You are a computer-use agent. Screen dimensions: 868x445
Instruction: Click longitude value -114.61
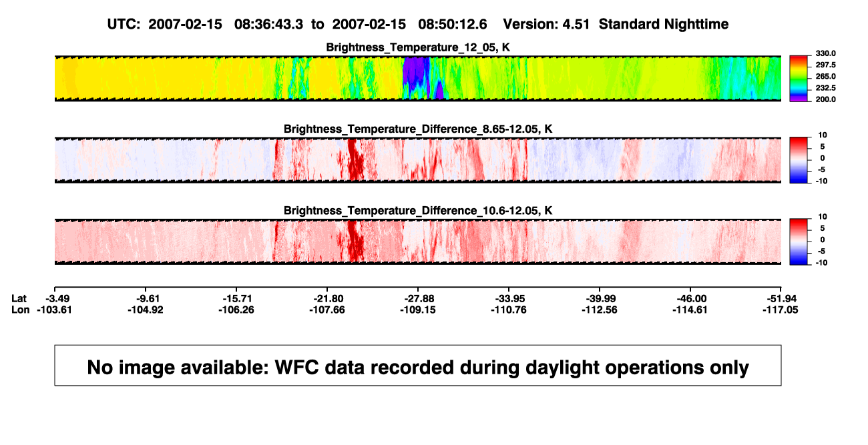click(x=691, y=310)
